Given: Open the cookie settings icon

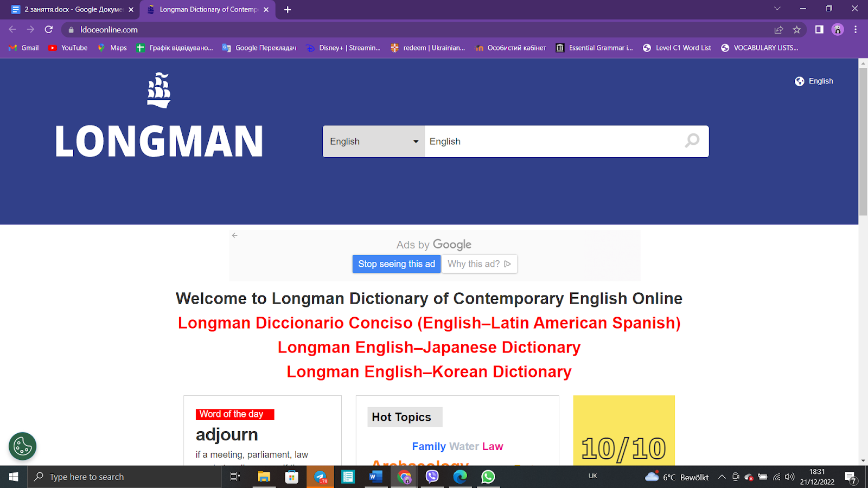Looking at the screenshot, I should click(x=22, y=446).
